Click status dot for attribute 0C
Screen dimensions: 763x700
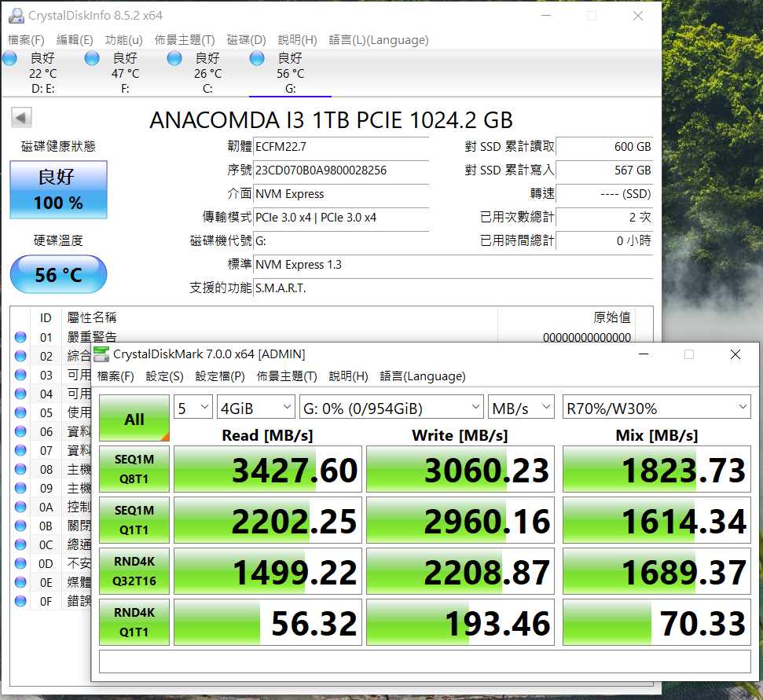coord(20,544)
